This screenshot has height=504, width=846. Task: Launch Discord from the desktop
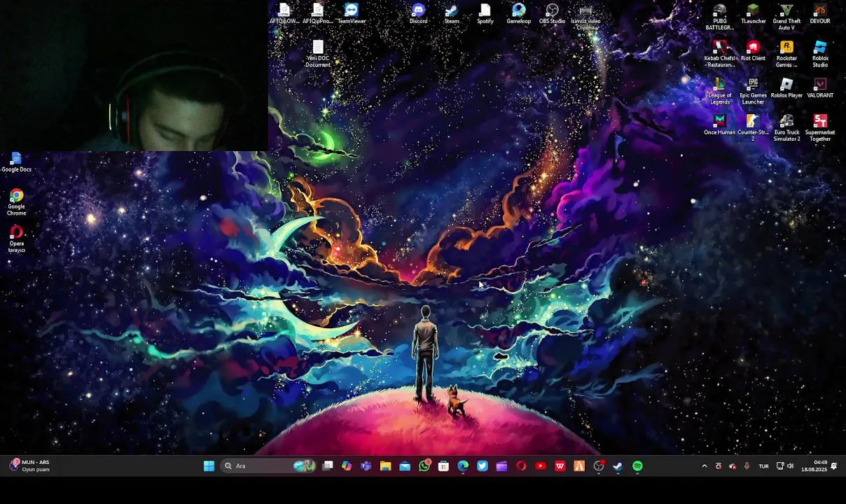[418, 14]
